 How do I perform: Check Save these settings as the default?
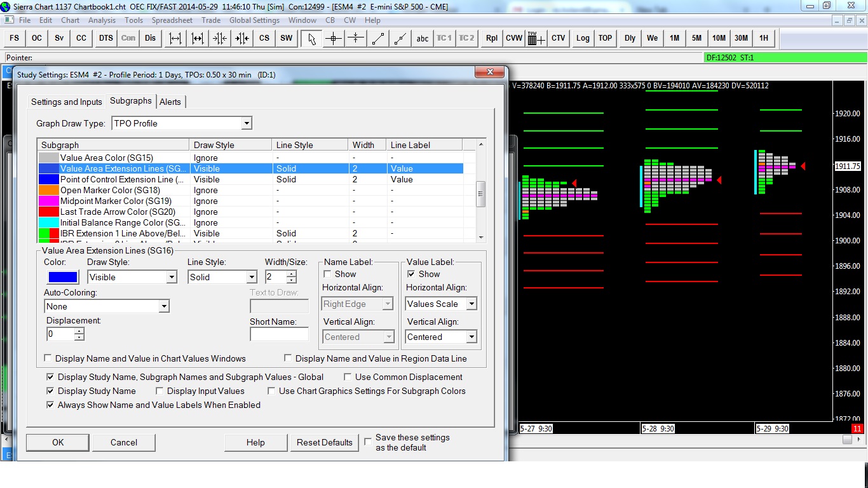[368, 442]
